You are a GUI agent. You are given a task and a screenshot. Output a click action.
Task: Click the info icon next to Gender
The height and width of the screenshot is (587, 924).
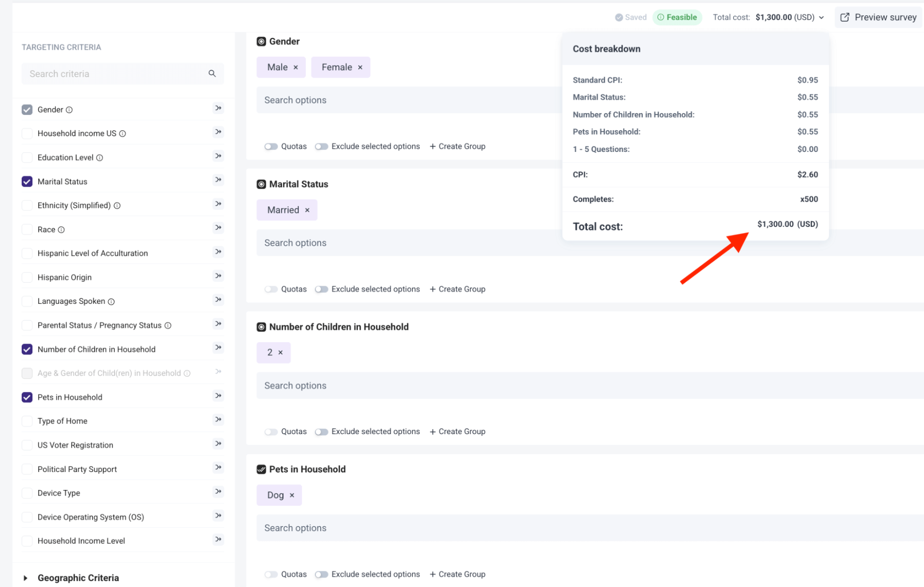[69, 110]
